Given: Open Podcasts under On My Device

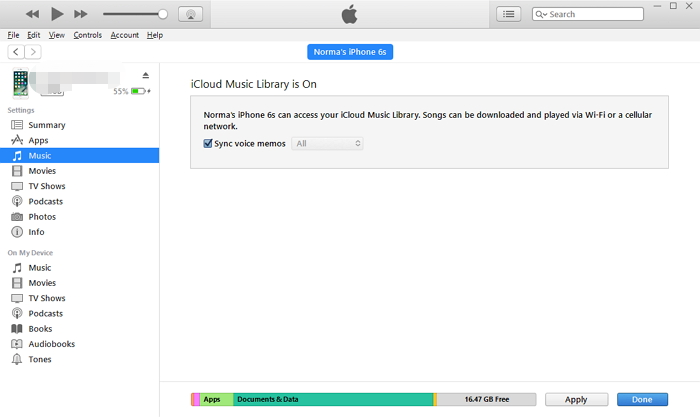Looking at the screenshot, I should point(79,313).
